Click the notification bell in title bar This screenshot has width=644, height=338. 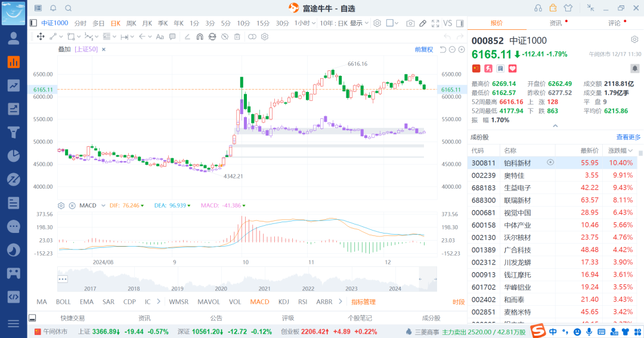coord(54,8)
